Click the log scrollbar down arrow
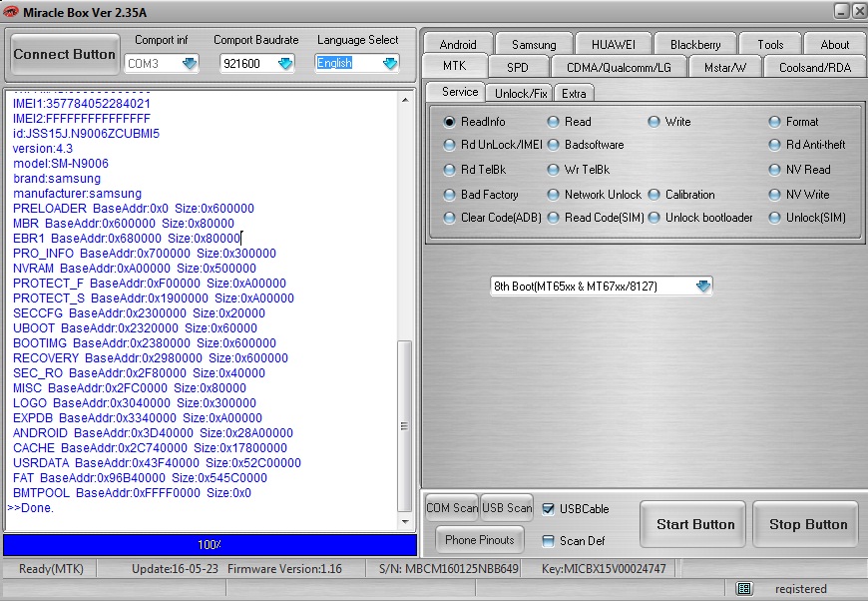The width and height of the screenshot is (868, 601). tap(405, 521)
